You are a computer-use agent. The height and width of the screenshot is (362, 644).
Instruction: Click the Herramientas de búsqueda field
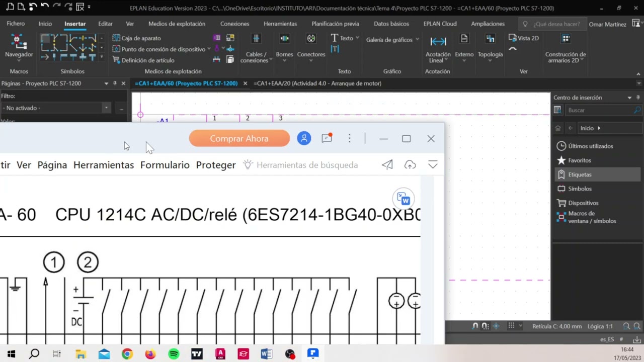pyautogui.click(x=307, y=165)
